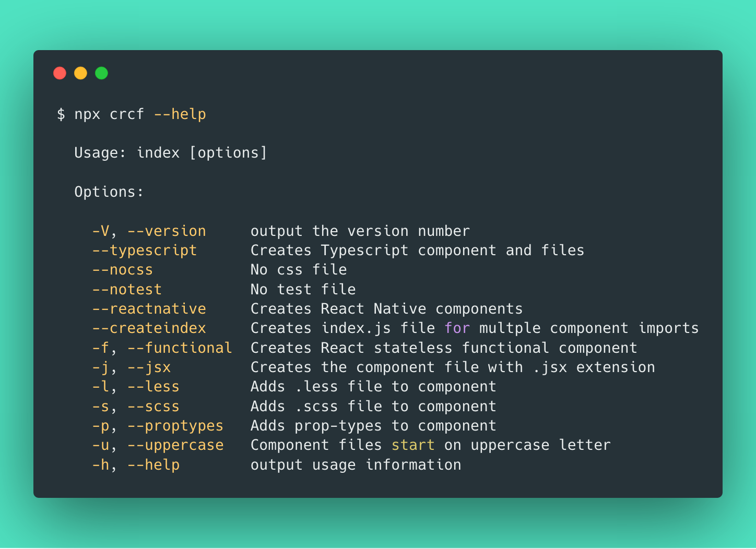Click the -s, --scss option

(x=136, y=407)
